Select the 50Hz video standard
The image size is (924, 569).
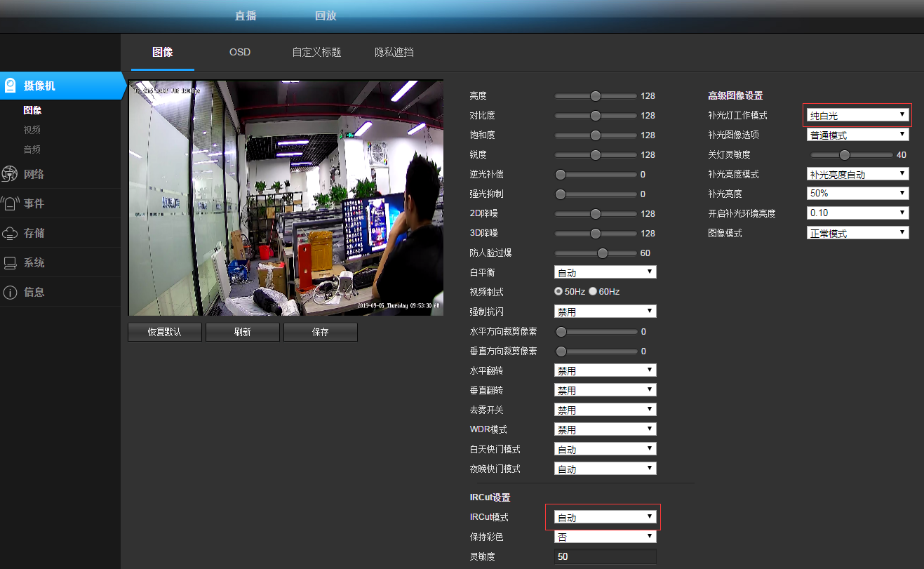(x=558, y=291)
